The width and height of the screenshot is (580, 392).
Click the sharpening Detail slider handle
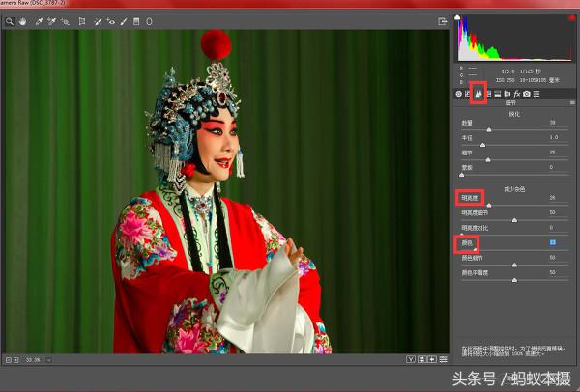coord(488,160)
